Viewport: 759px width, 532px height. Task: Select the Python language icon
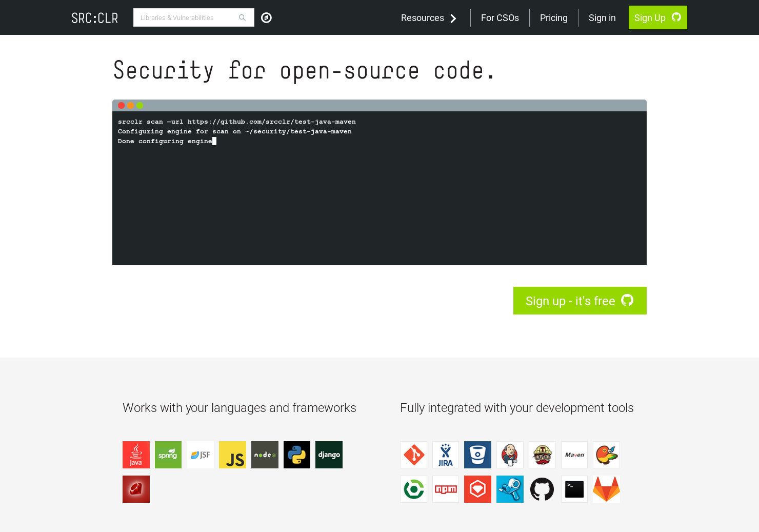coord(297,455)
